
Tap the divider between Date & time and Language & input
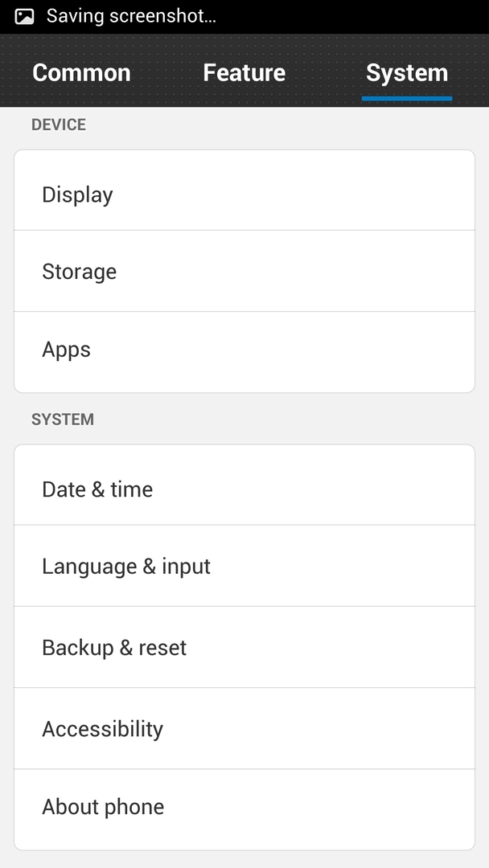[x=244, y=526]
